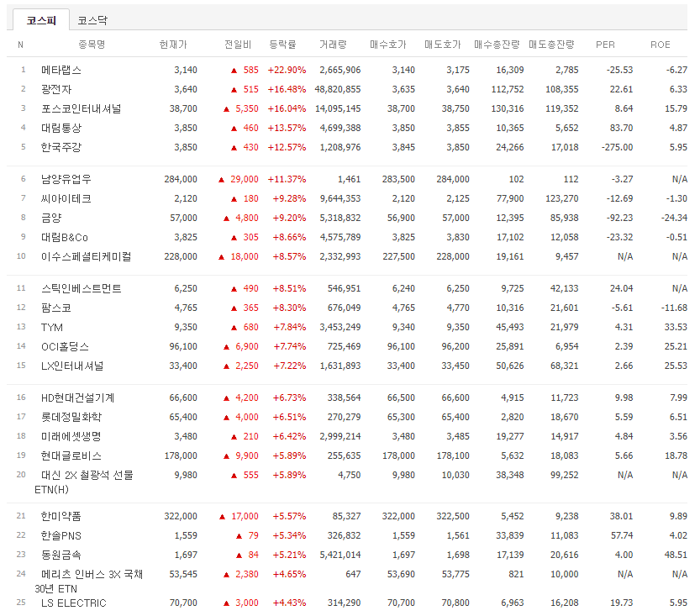Click the 284,000 current price of 남양유업우
700x616 pixels.
coord(181,179)
